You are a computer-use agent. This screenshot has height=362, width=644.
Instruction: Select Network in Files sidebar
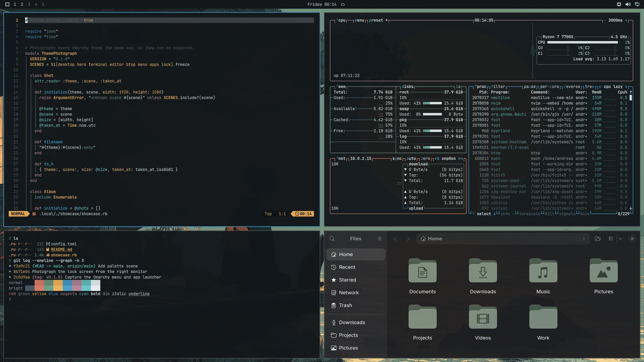(x=356, y=293)
